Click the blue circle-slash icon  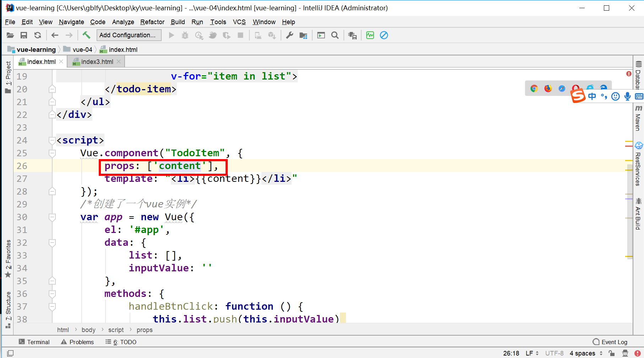click(384, 35)
